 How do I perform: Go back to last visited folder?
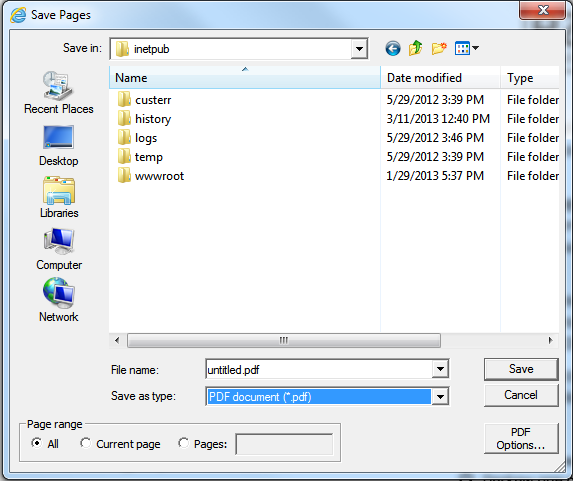coord(393,48)
